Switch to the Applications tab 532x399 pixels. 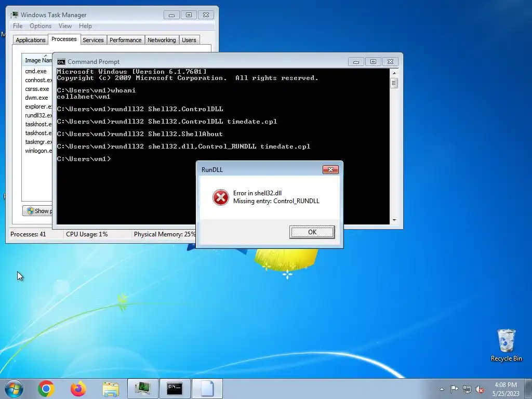[x=31, y=40]
